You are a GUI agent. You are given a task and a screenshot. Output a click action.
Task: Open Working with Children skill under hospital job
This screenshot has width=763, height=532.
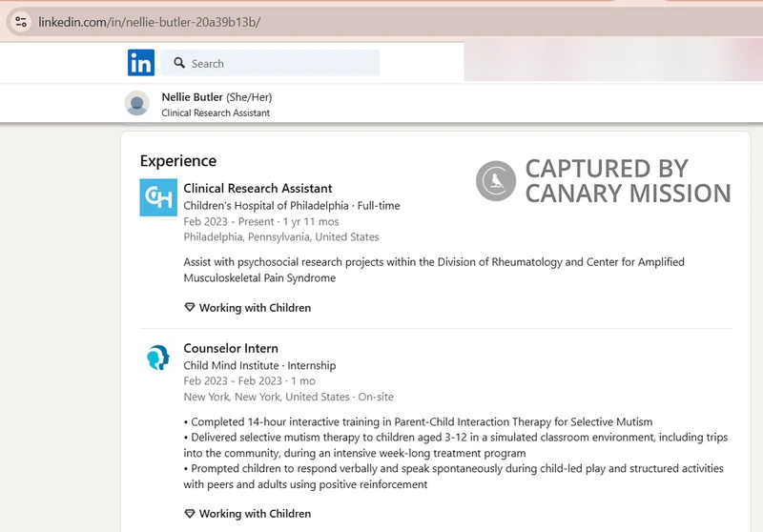tap(255, 308)
